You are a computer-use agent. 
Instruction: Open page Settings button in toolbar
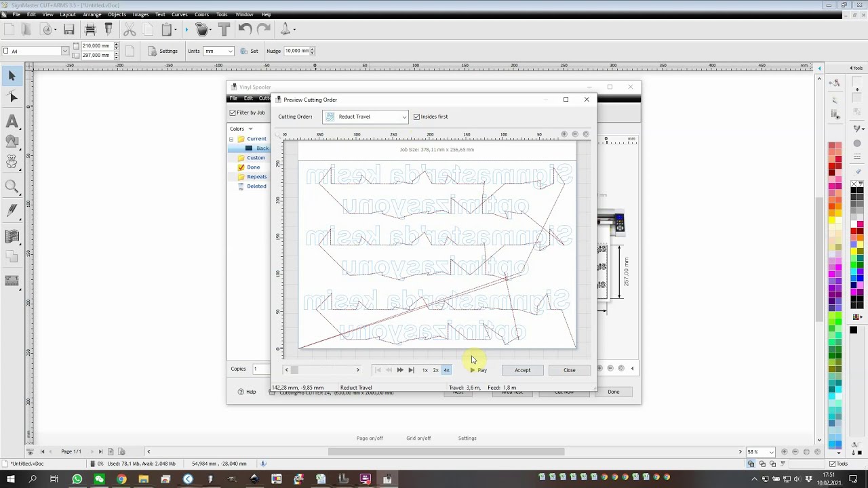click(x=163, y=51)
